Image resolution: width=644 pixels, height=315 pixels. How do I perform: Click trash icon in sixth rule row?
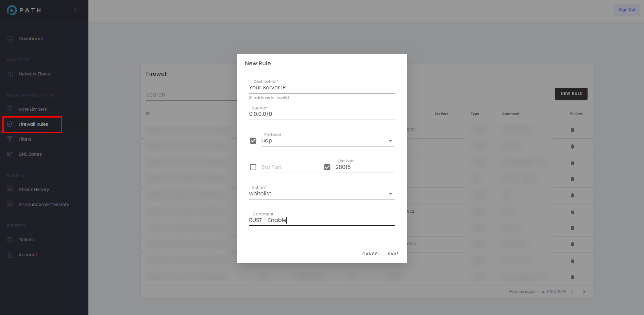tap(573, 212)
